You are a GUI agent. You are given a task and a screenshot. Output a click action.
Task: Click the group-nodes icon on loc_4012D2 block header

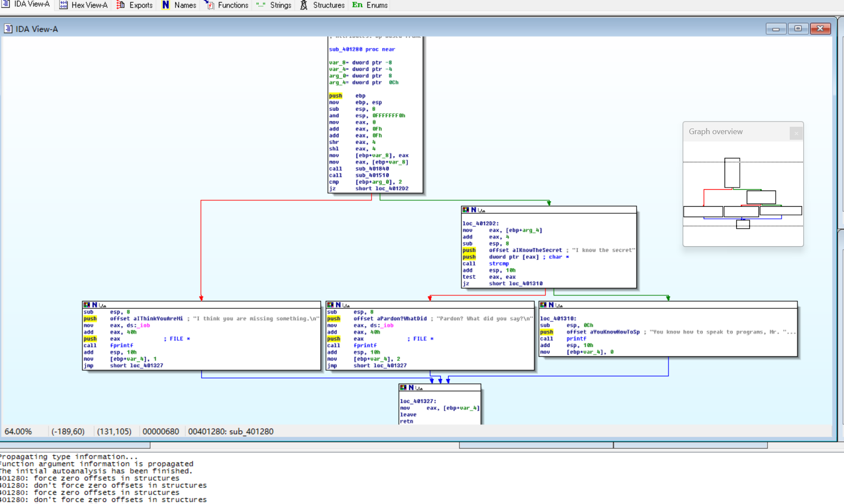click(481, 210)
